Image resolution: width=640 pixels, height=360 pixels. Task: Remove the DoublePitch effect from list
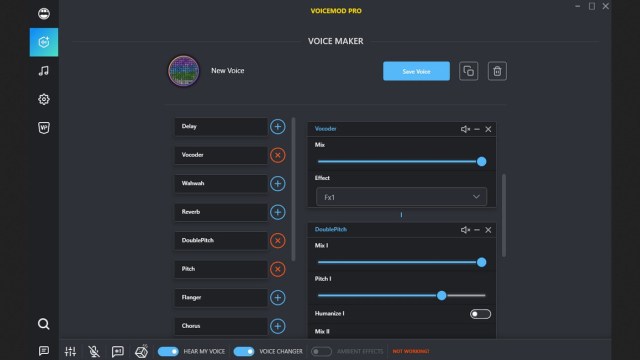278,241
